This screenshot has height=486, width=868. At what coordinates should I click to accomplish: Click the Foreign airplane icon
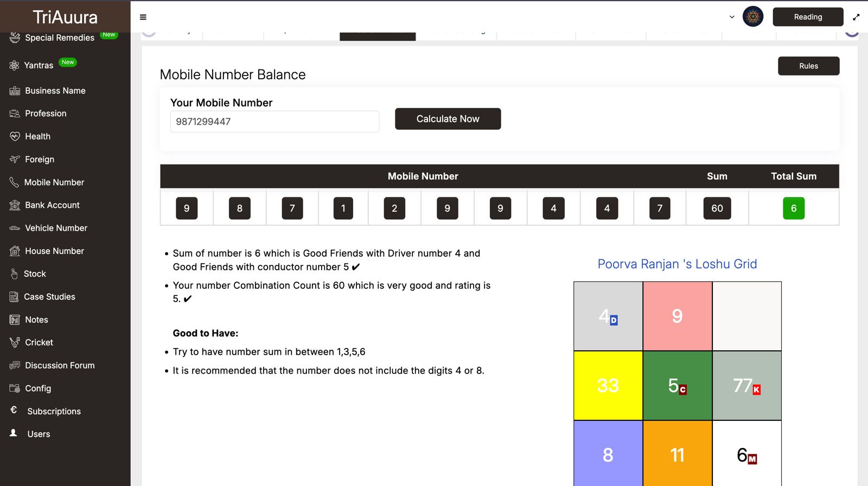(x=15, y=159)
